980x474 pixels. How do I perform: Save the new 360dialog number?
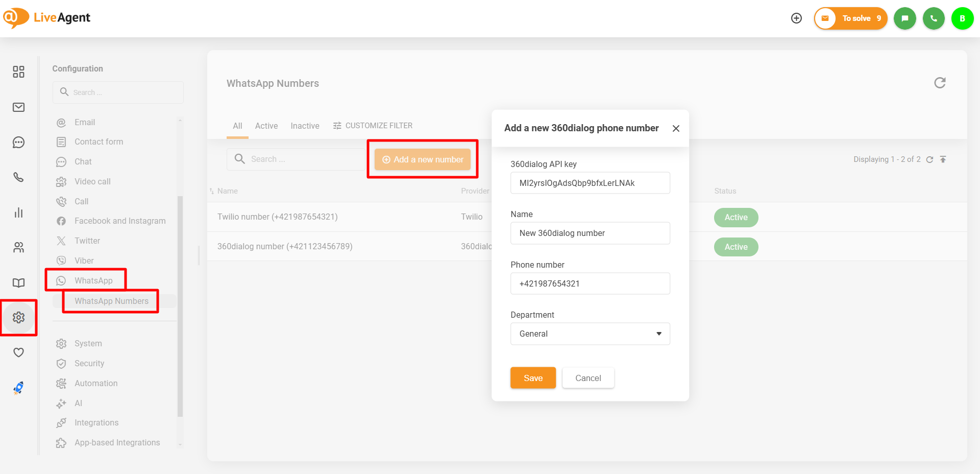point(533,378)
